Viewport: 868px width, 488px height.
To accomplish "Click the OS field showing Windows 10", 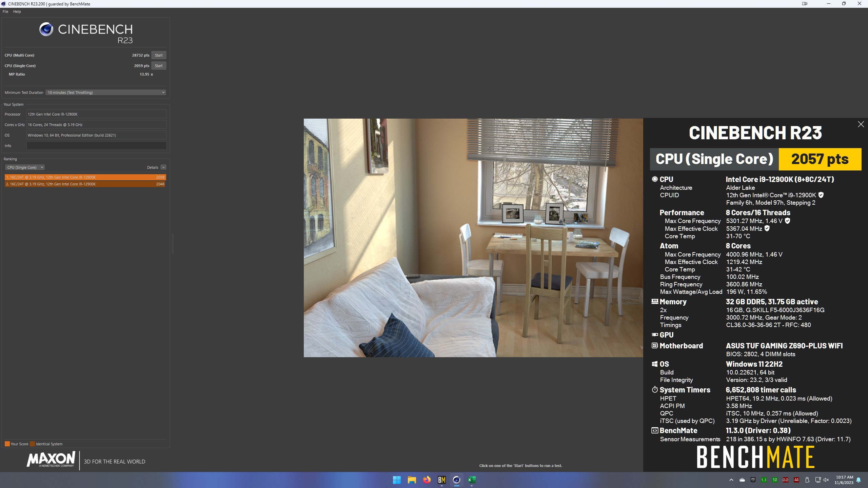I will 96,135.
